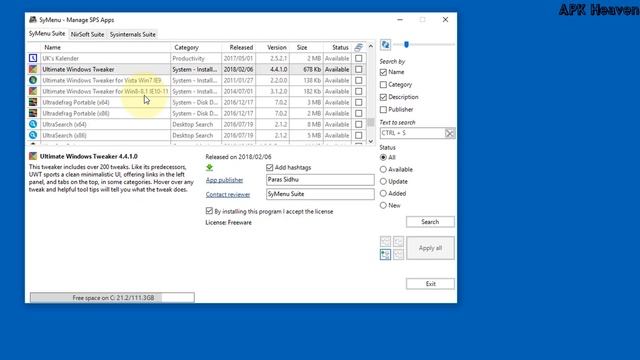The image size is (640, 360).
Task: Click the app list scrollbar thumb
Action: (x=371, y=122)
